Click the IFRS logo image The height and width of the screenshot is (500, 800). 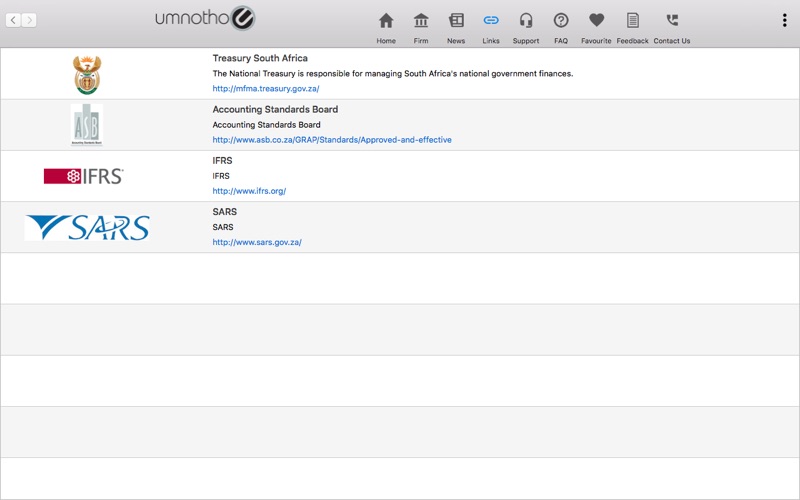coord(84,176)
